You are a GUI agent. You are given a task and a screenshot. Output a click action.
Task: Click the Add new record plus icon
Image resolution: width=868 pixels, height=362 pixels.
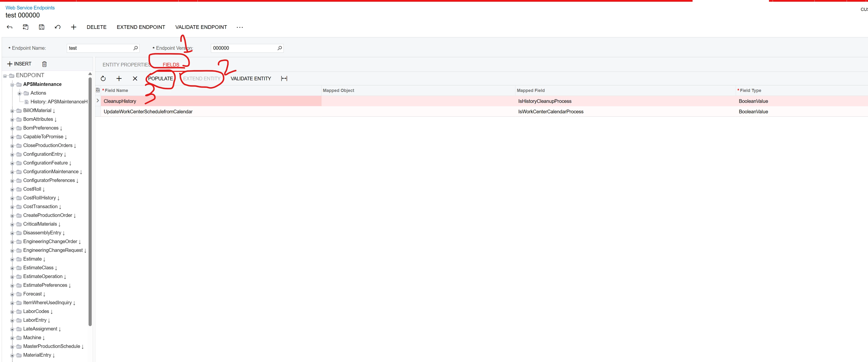coord(74,27)
